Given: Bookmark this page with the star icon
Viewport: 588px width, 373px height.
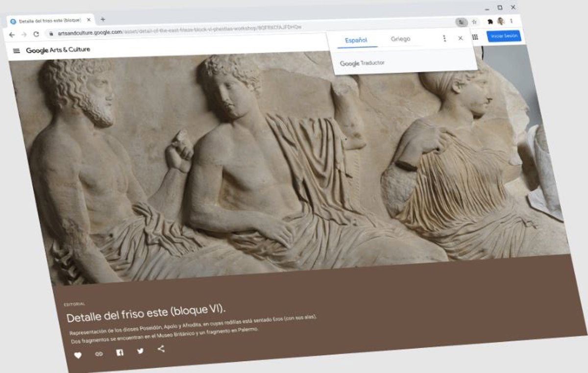Looking at the screenshot, I should click(474, 22).
